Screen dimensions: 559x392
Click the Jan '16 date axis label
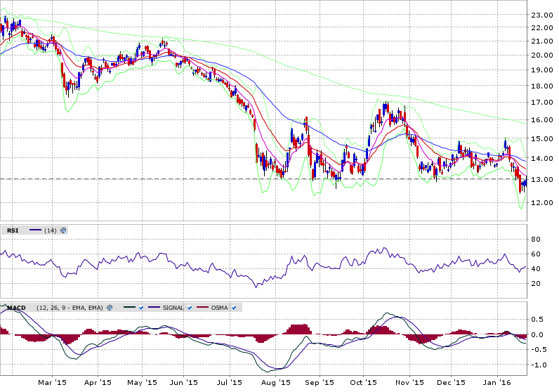coord(497,383)
